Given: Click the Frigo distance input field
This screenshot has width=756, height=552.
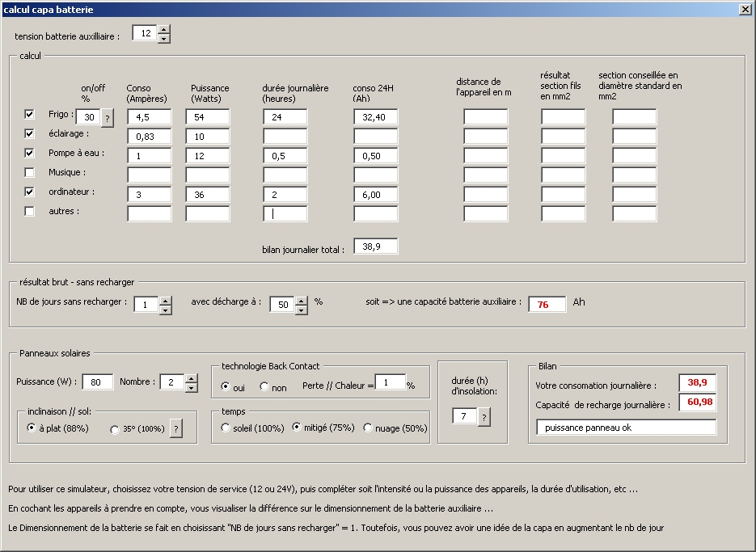Looking at the screenshot, I should coord(485,117).
